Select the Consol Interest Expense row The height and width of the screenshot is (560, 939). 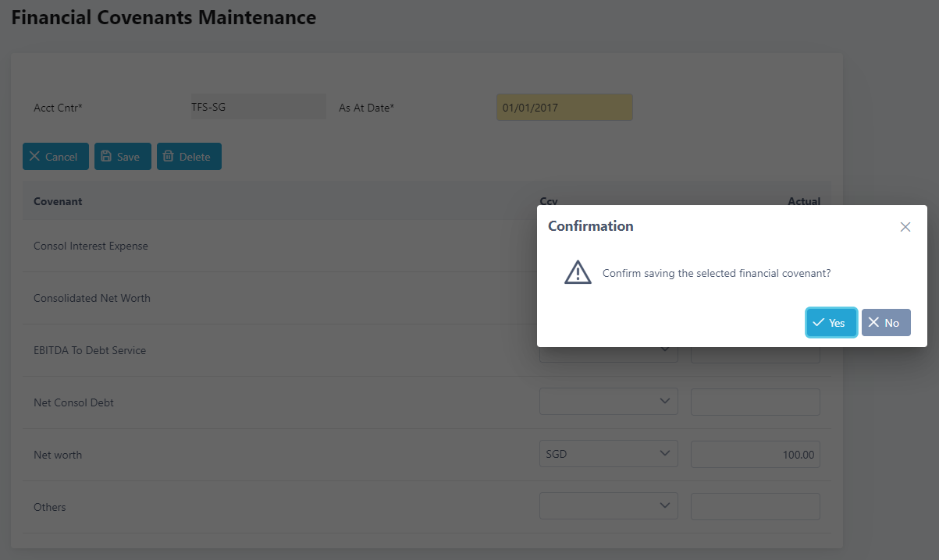[91, 246]
